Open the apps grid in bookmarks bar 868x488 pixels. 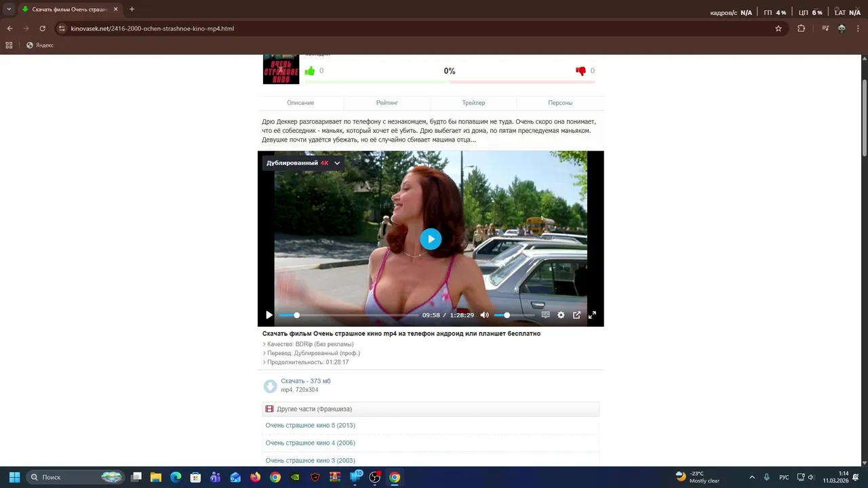click(x=9, y=45)
